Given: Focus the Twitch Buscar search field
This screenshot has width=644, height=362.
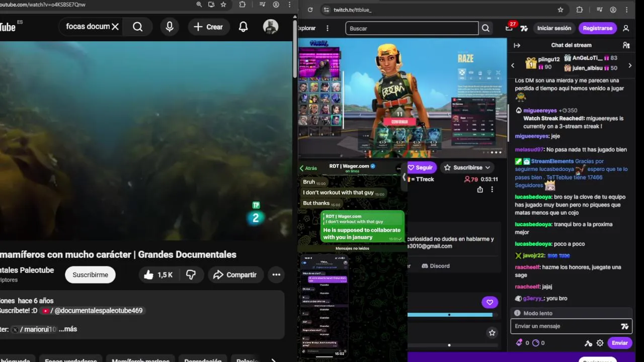Looking at the screenshot, I should [412, 28].
